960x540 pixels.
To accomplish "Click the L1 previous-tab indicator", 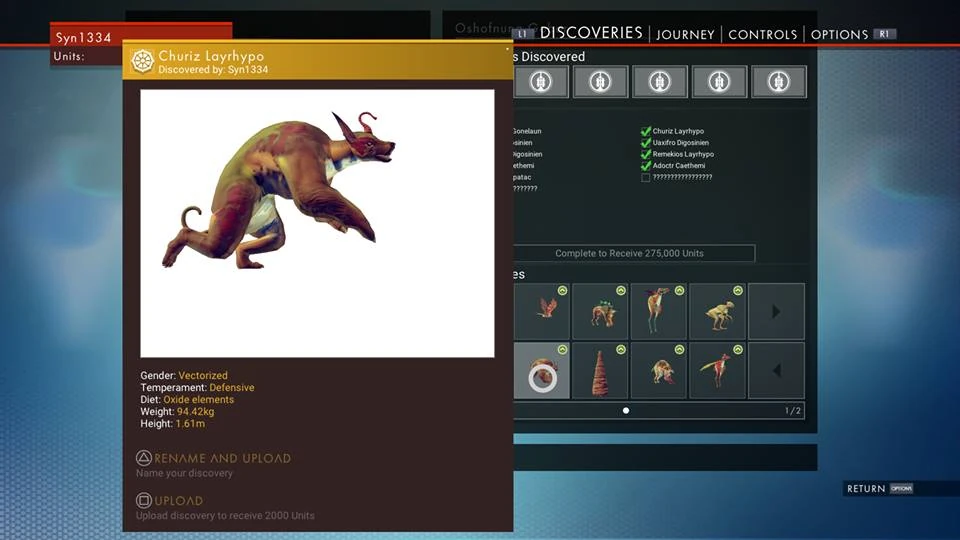I will (522, 34).
